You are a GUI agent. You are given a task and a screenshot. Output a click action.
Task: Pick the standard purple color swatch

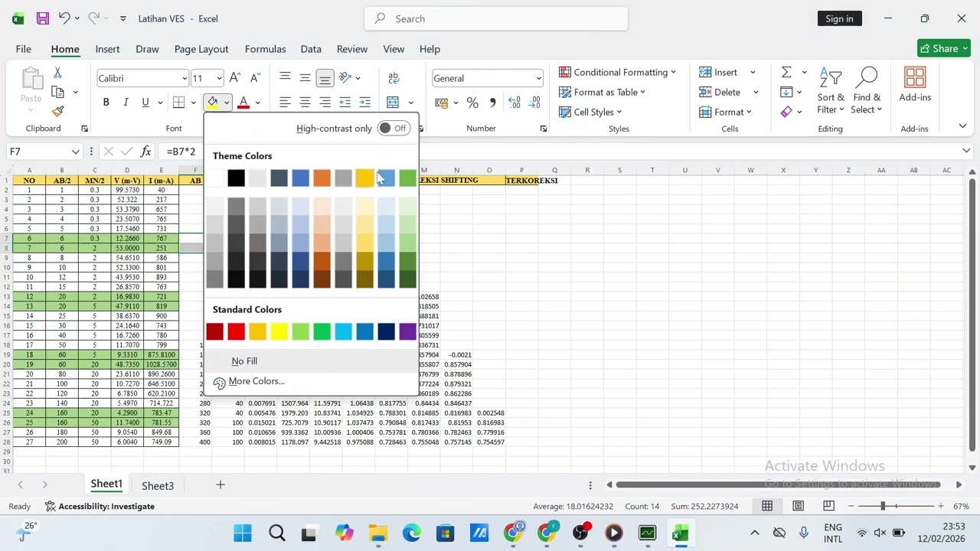(x=407, y=331)
